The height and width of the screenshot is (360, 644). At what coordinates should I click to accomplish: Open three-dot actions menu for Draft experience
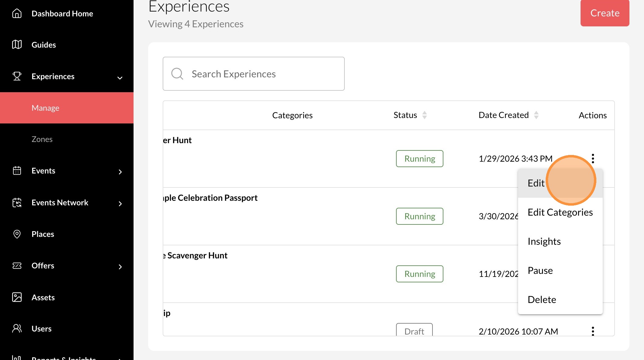point(593,331)
